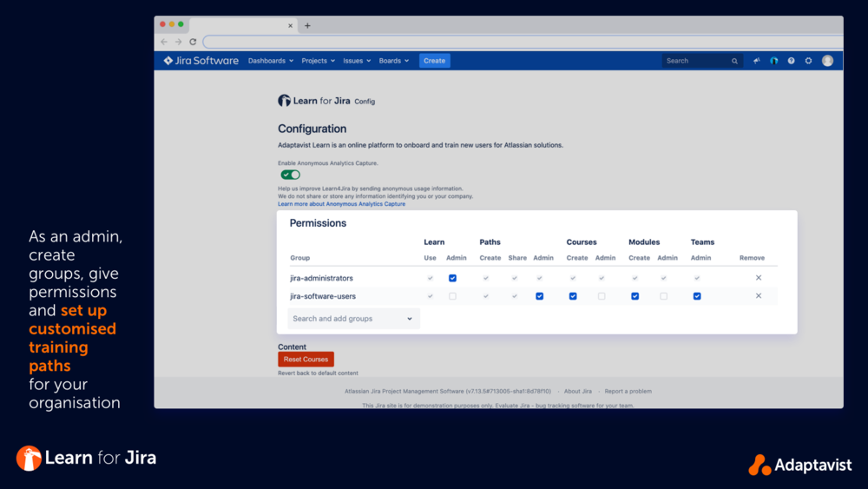Image resolution: width=868 pixels, height=489 pixels.
Task: Open a new browser tab with plus
Action: point(308,25)
